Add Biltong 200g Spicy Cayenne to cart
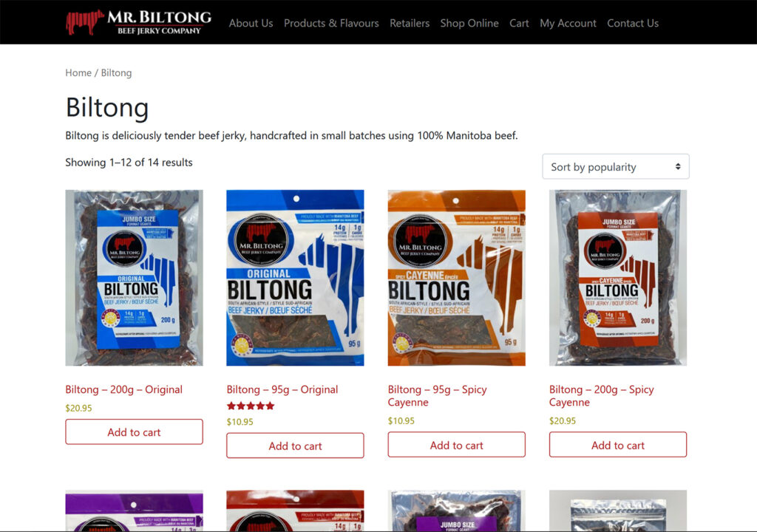 [618, 445]
